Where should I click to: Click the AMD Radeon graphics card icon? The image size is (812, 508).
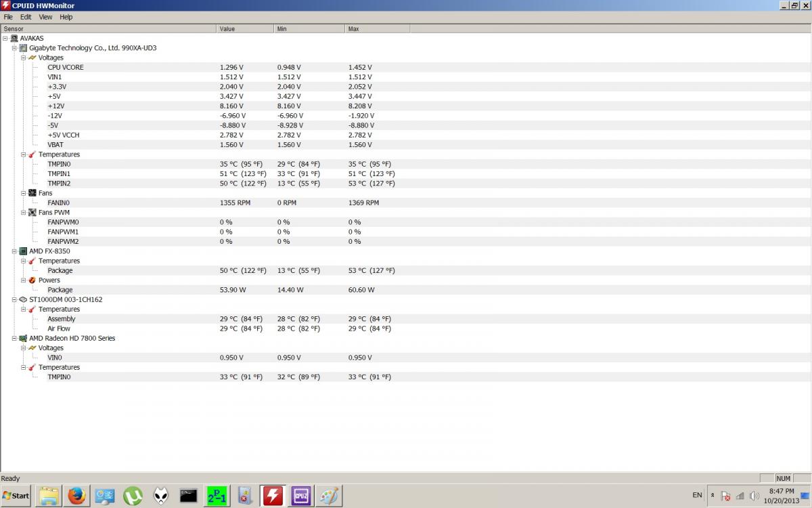[23, 338]
